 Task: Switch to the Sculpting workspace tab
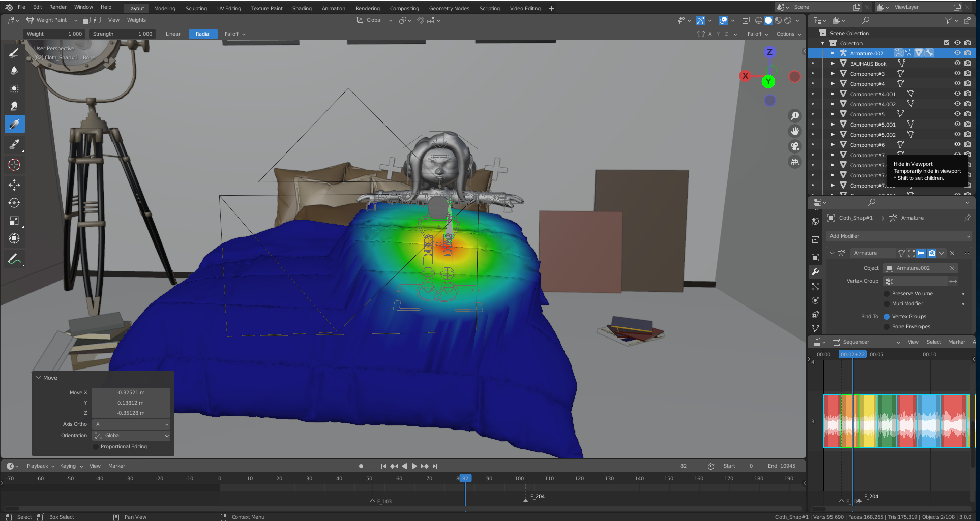[x=196, y=8]
